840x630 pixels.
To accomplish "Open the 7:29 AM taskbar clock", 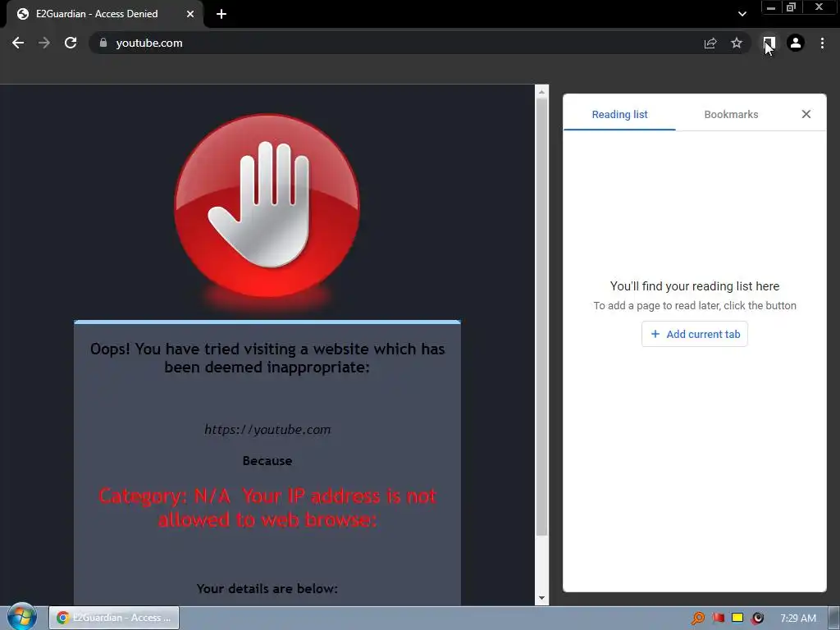I will [798, 619].
